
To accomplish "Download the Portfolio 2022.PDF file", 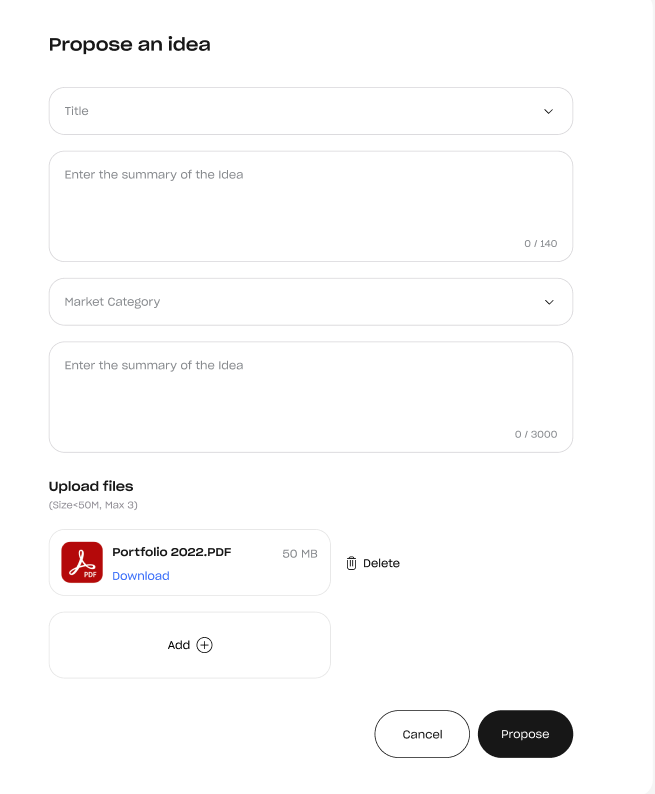I will tap(141, 576).
